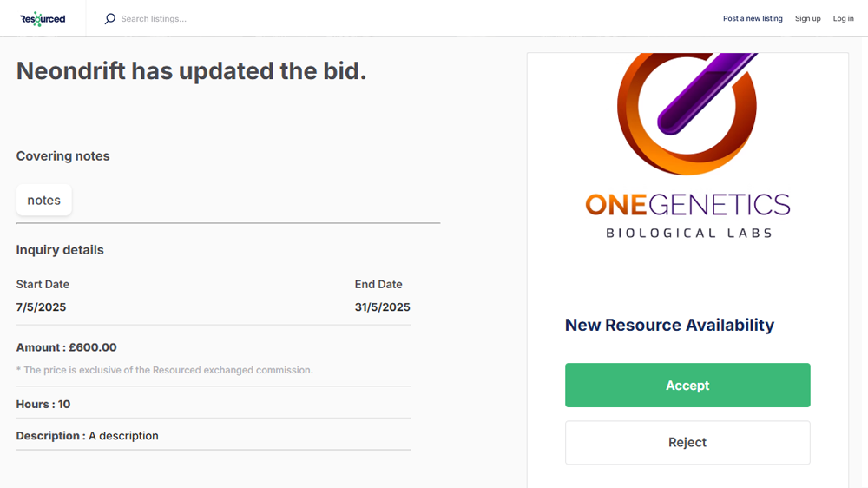Image resolution: width=868 pixels, height=488 pixels.
Task: Click the OneGenetics Biological Labs logo
Action: 687,148
